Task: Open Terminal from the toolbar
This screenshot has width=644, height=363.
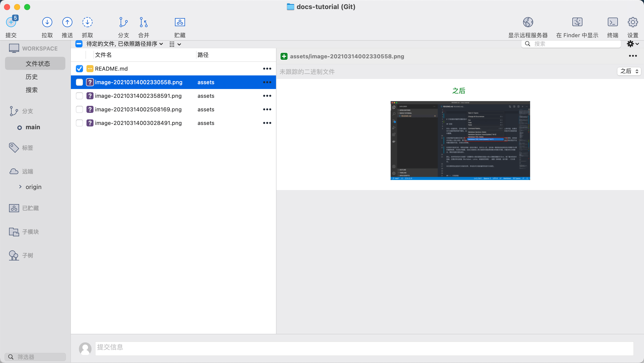Action: (613, 22)
